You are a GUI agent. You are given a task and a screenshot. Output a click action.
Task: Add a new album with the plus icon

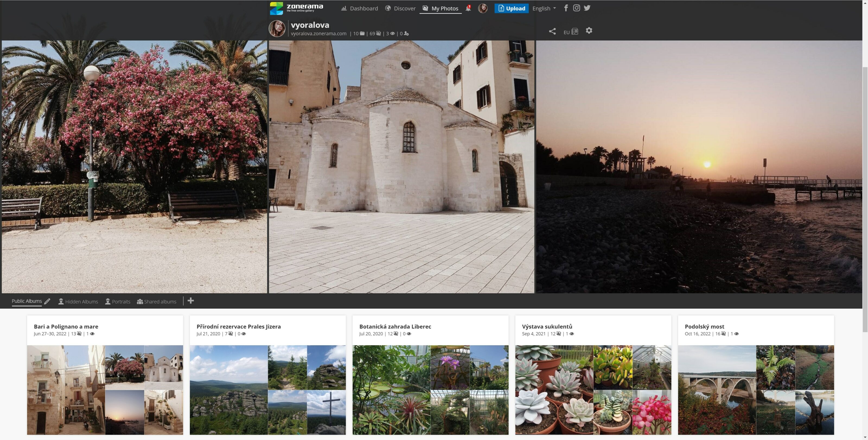click(191, 301)
